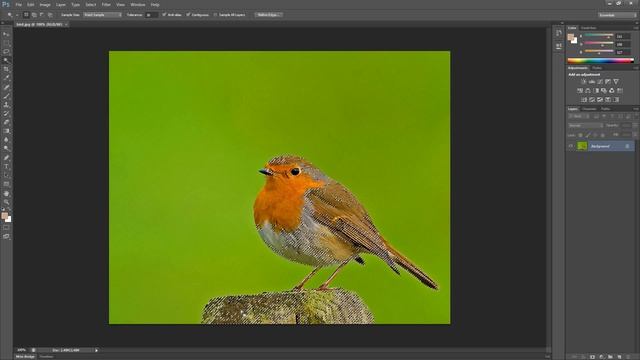Click the color spectrum ramp in Color panel
This screenshot has width=640, height=360.
(600, 60)
